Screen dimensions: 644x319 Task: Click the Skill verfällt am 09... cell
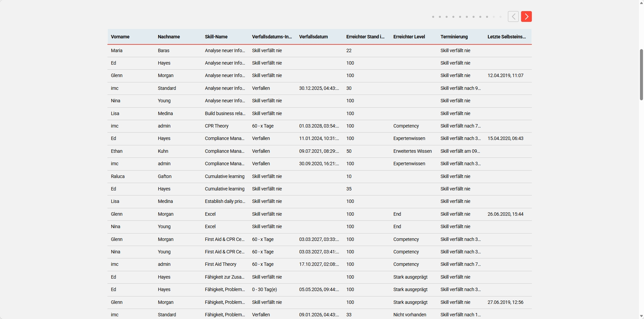[460, 151]
